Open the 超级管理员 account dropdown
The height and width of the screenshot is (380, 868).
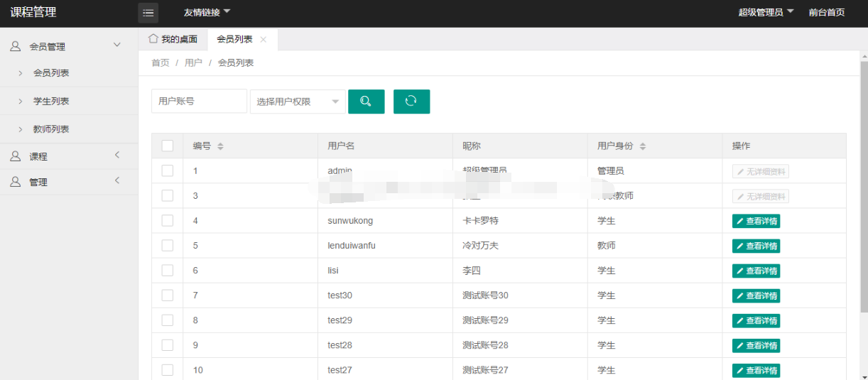[x=766, y=12]
